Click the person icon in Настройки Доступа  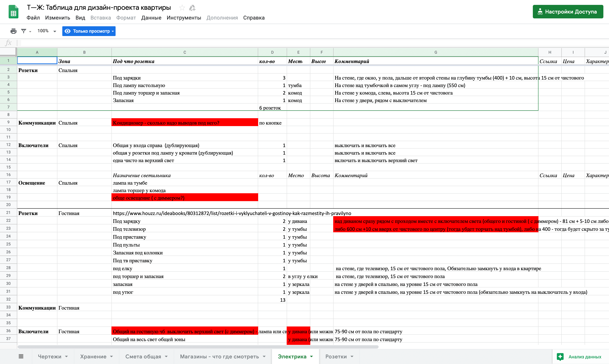pyautogui.click(x=540, y=11)
